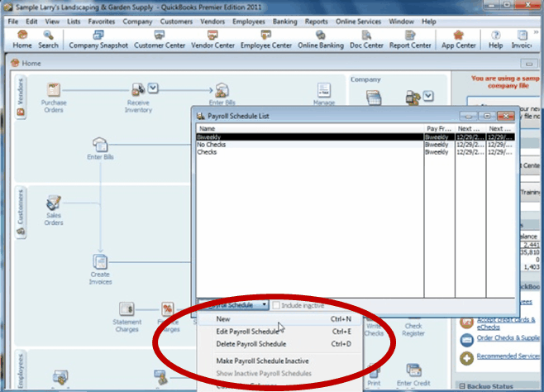
Task: Select the No Checks schedule row
Action: tap(356, 145)
